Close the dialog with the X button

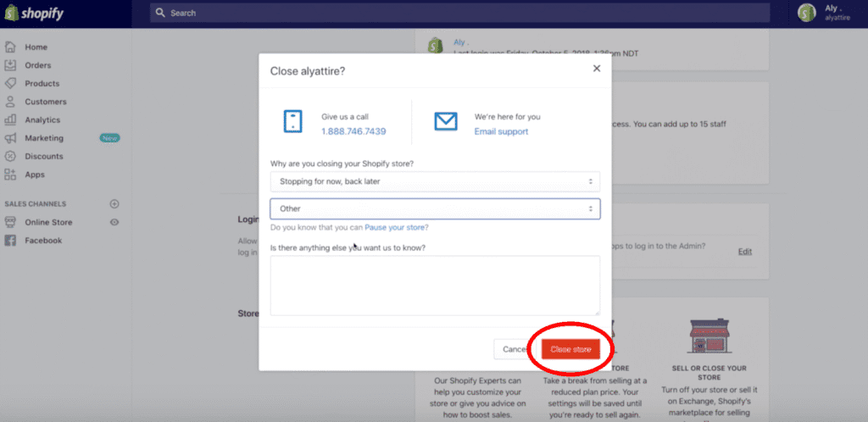[x=597, y=69]
